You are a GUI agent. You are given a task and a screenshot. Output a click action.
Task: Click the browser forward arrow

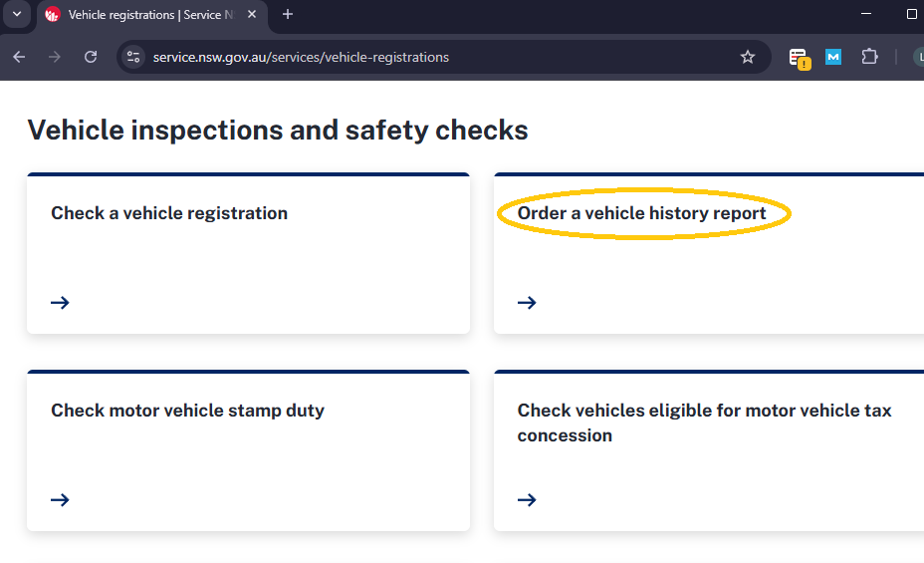click(55, 57)
